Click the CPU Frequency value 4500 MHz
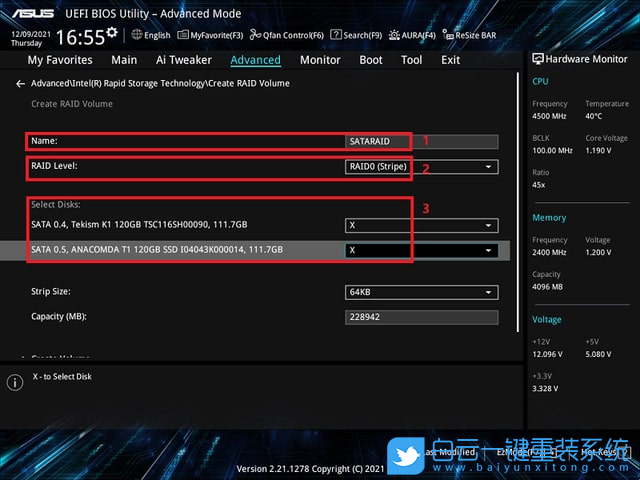 coord(549,116)
